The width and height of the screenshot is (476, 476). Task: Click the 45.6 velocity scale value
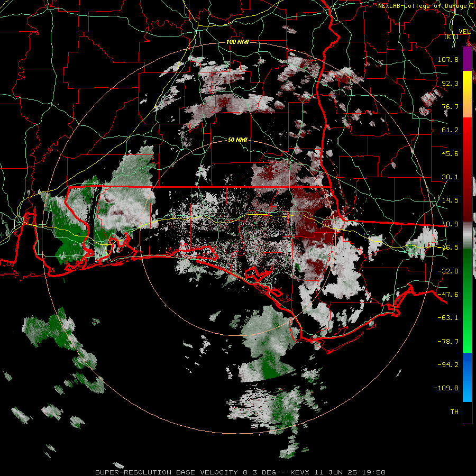pyautogui.click(x=450, y=153)
